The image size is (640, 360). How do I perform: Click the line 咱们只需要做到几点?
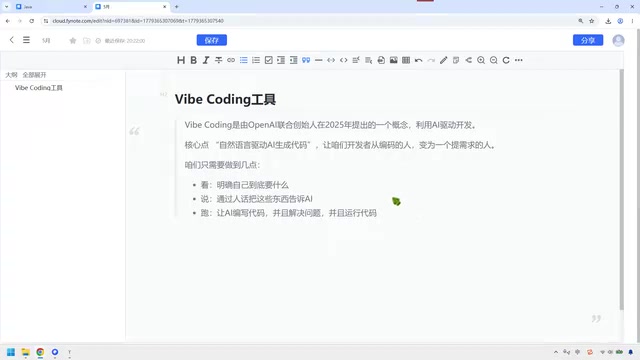pos(222,165)
